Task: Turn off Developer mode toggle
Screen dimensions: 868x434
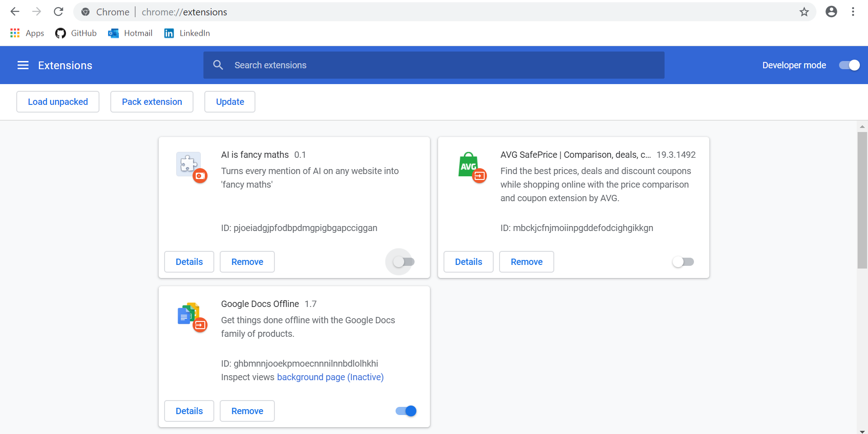Action: click(x=849, y=65)
